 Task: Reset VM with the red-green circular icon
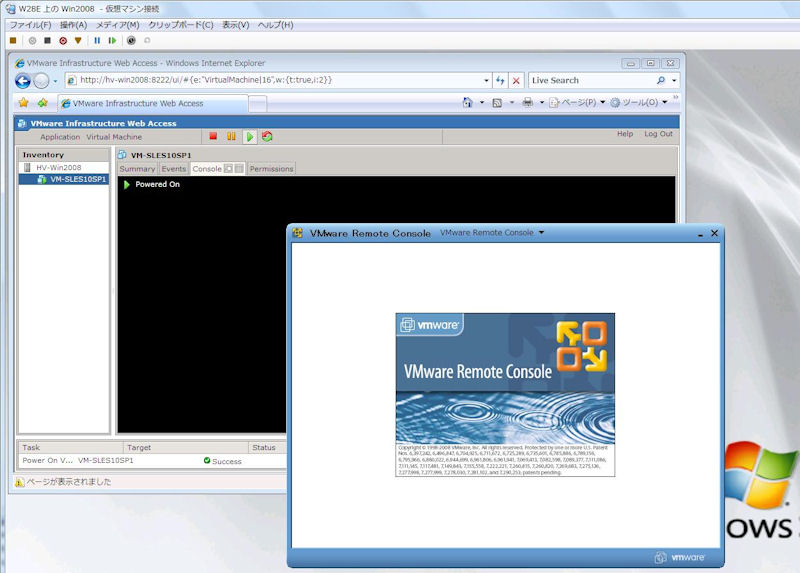coord(267,136)
